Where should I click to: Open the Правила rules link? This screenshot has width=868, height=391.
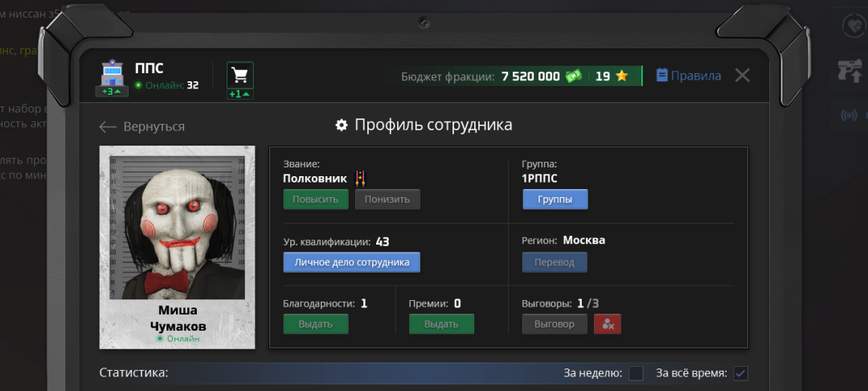click(689, 76)
